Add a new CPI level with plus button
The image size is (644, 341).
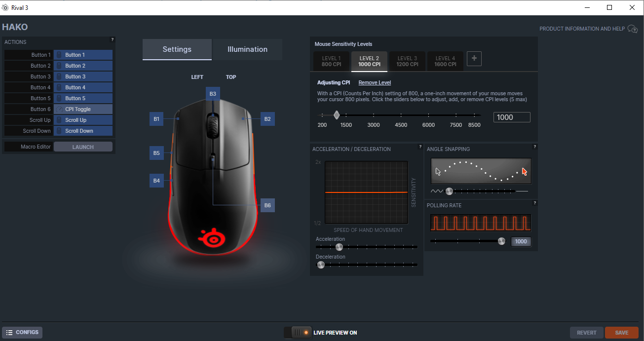474,59
